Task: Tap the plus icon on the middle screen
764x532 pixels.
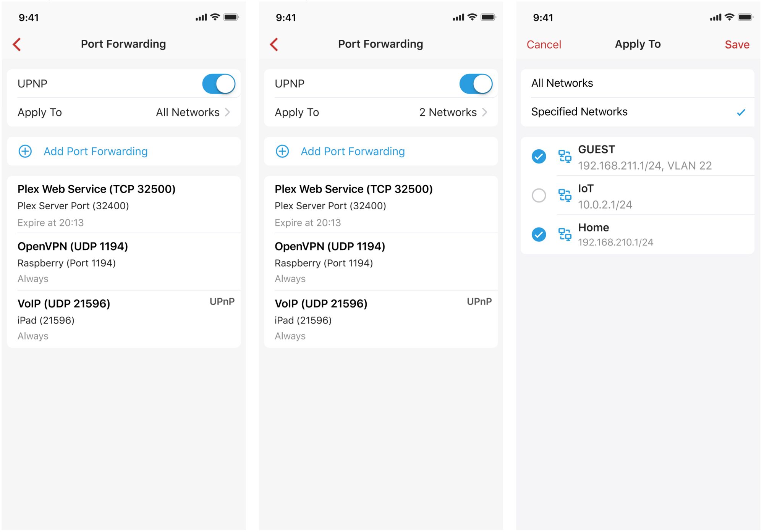Action: (282, 151)
